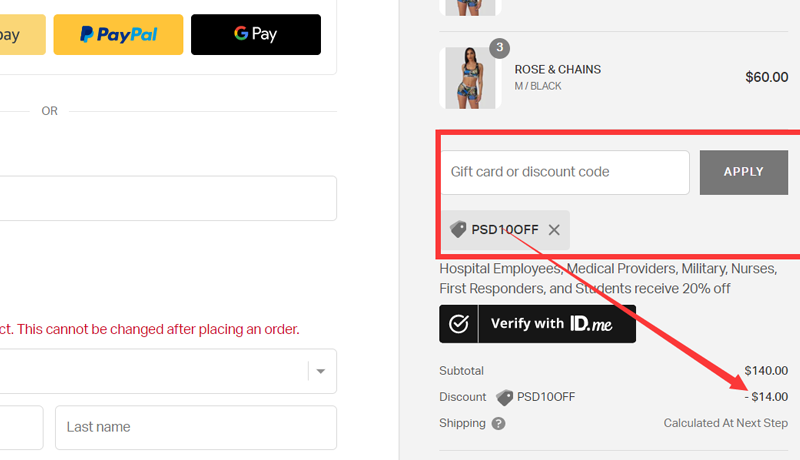Check out using Google Pay
Viewport: 800px width, 460px height.
[x=256, y=34]
